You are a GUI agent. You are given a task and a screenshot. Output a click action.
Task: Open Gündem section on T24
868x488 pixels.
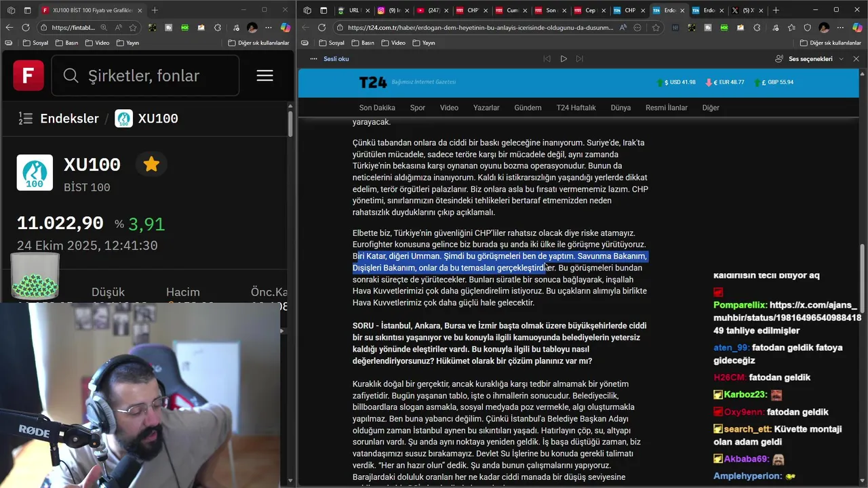tap(528, 108)
